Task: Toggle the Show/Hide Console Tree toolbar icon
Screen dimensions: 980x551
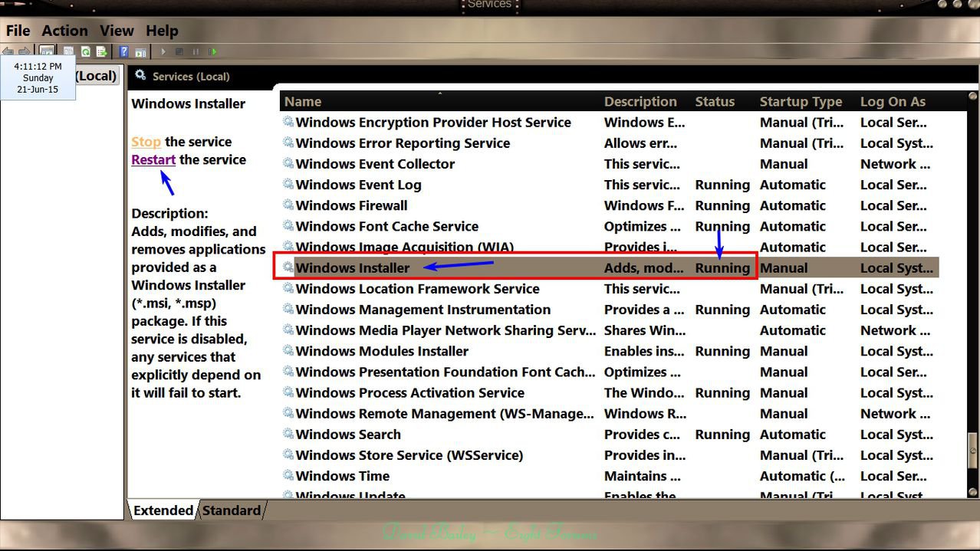Action: 47,51
